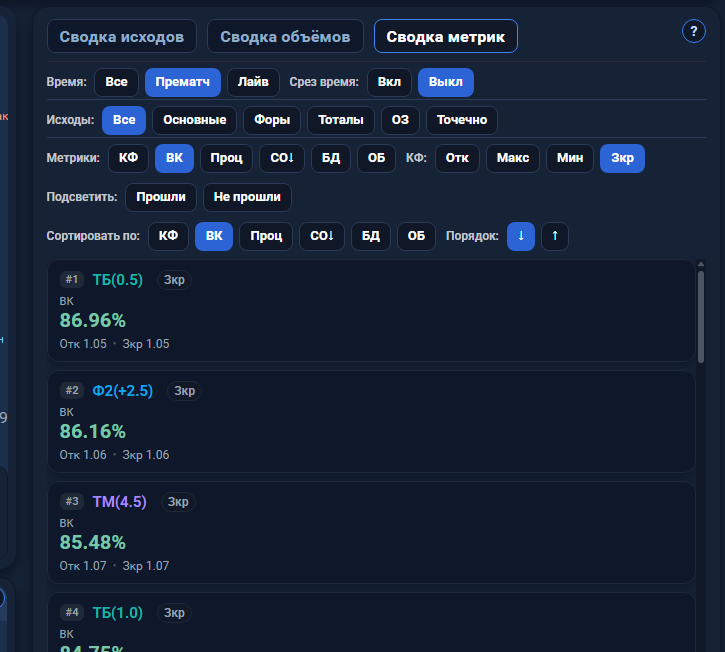Click the scrollbar up arrow

tap(701, 264)
